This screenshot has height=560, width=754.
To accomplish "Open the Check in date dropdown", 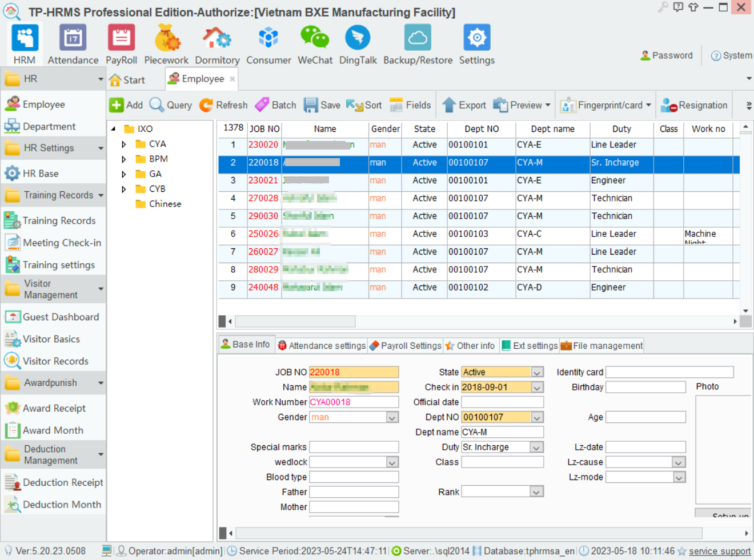I will [x=537, y=387].
